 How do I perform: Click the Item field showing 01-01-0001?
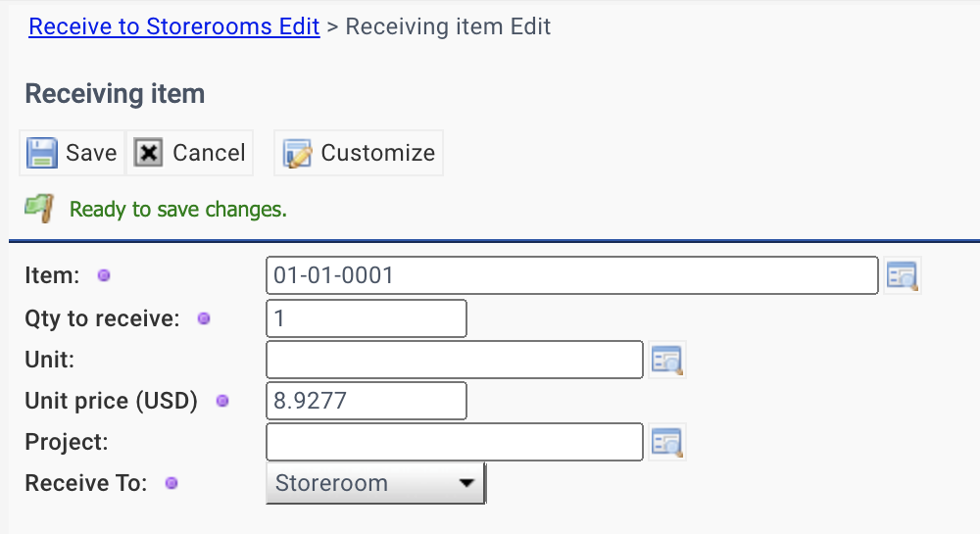[572, 275]
